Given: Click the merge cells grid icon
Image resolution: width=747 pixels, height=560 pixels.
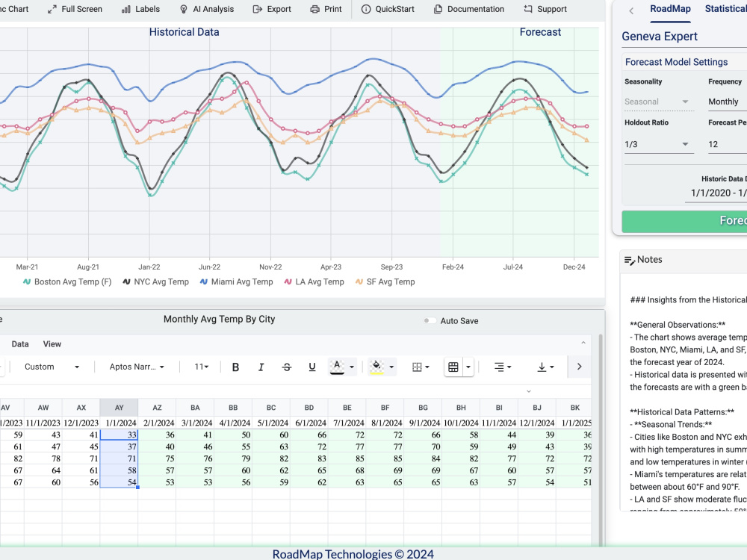Looking at the screenshot, I should (453, 367).
